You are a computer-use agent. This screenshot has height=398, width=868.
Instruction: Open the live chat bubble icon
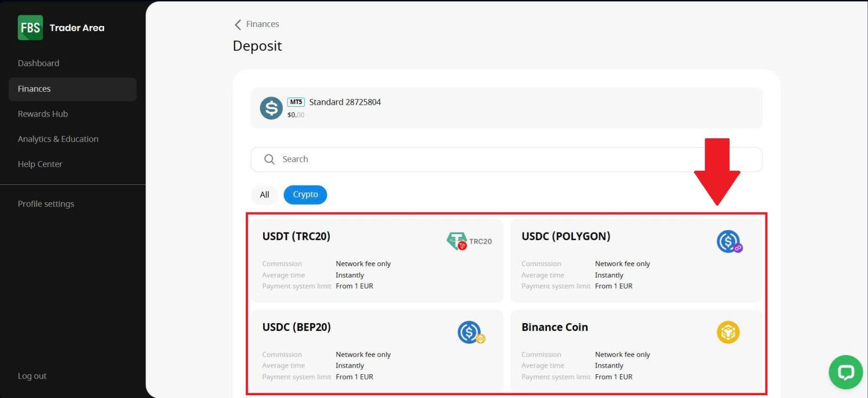tap(845, 372)
